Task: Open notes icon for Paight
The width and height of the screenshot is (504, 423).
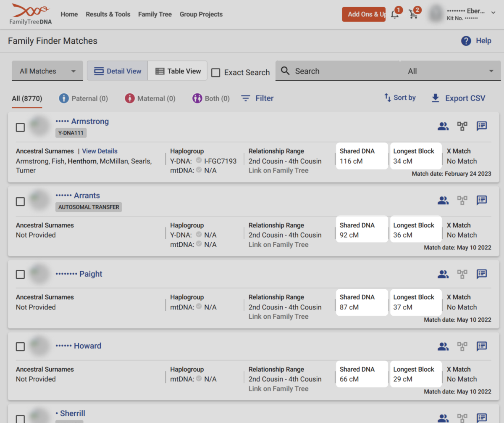Action: 482,275
